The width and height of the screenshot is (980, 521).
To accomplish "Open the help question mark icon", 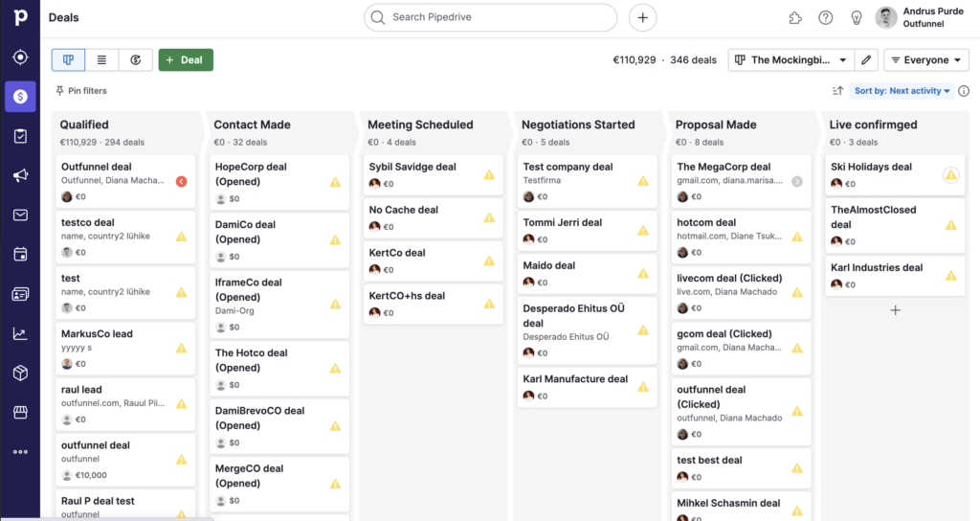I will [x=825, y=17].
